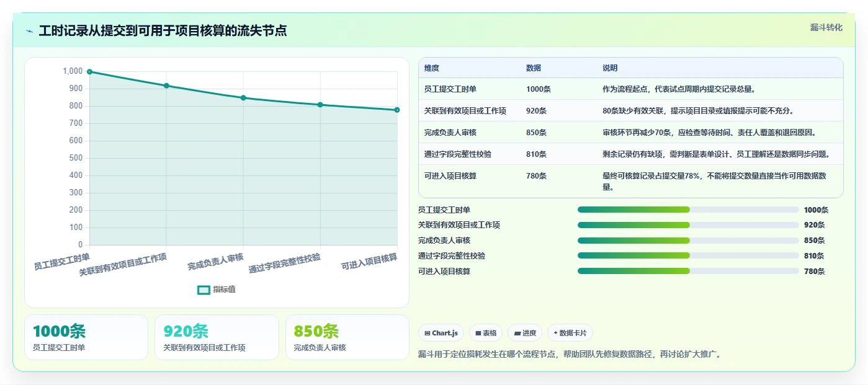Click chart data point for 员工提交工时单
868x385 pixels.
coord(90,72)
